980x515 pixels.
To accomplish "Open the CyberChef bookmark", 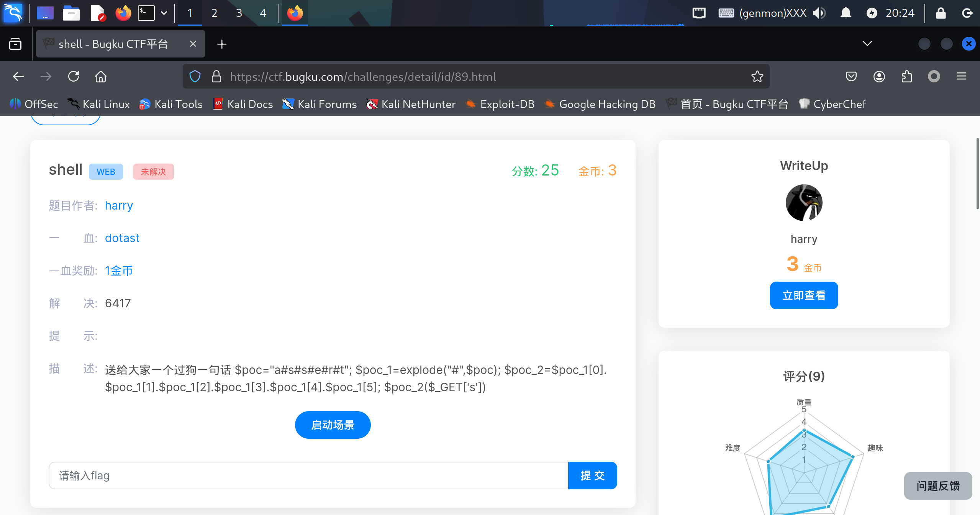I will (832, 104).
